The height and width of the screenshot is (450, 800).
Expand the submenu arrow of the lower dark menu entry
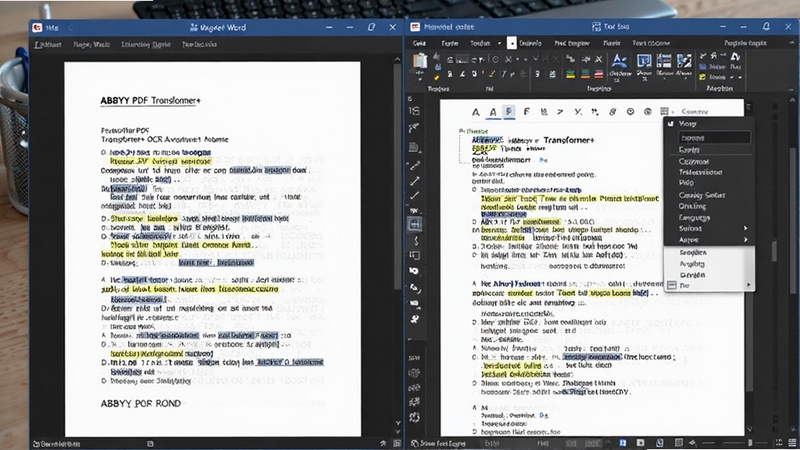745,239
